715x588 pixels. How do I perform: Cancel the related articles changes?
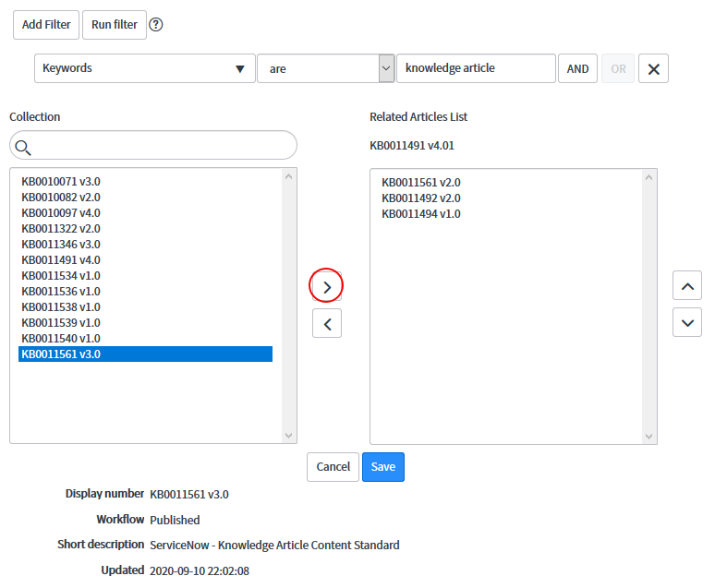pyautogui.click(x=333, y=467)
